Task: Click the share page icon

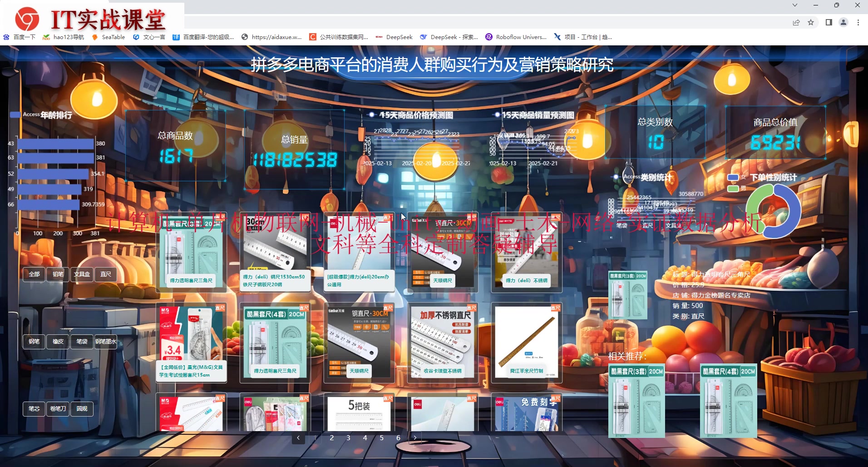Action: pyautogui.click(x=796, y=22)
